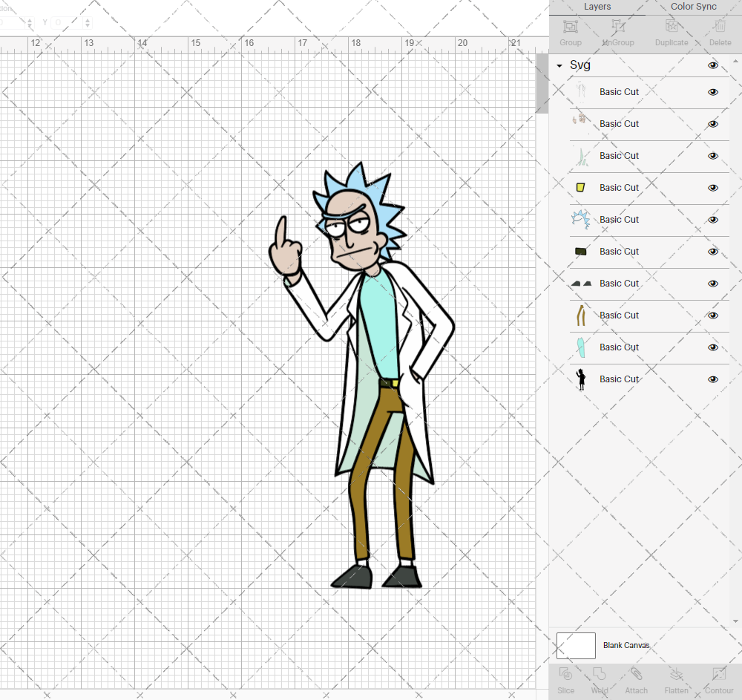
Task: Select the Weld tool
Action: click(599, 679)
